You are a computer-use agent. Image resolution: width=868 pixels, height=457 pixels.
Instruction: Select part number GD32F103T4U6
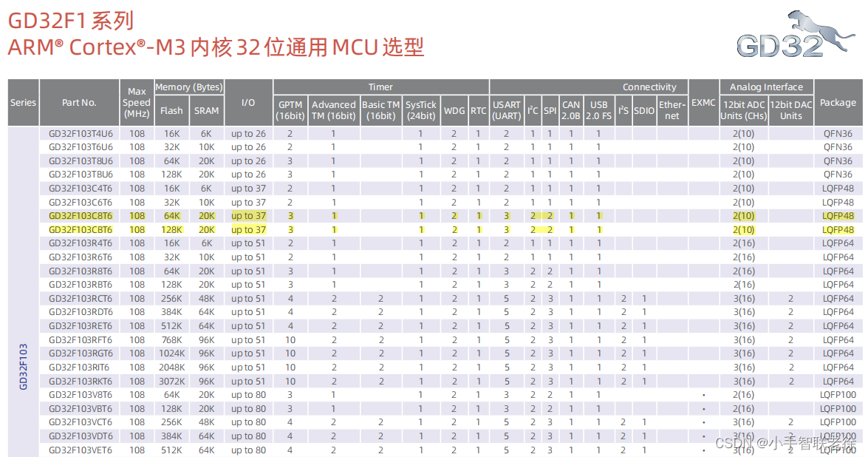point(81,134)
